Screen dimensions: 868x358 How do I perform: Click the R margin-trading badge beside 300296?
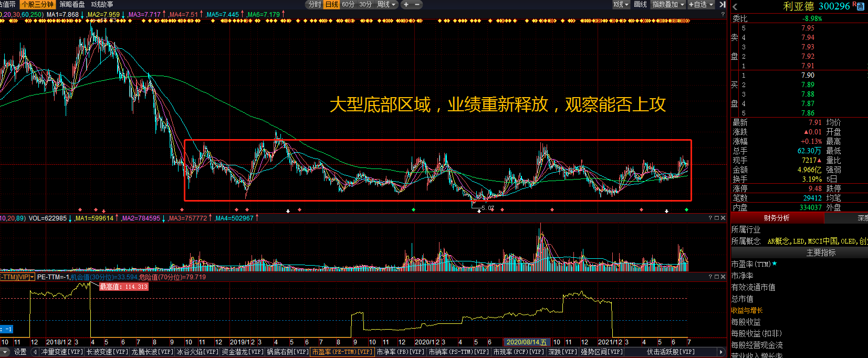(854, 4)
